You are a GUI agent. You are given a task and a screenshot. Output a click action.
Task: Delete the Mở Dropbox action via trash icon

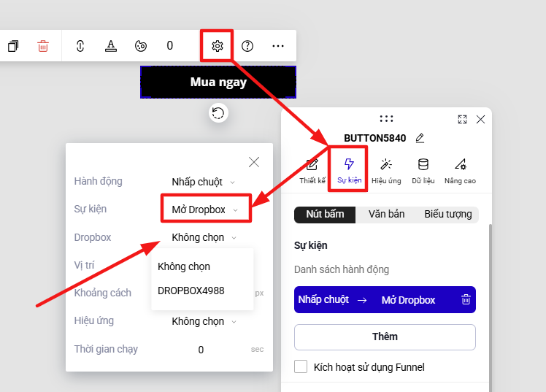pos(466,300)
